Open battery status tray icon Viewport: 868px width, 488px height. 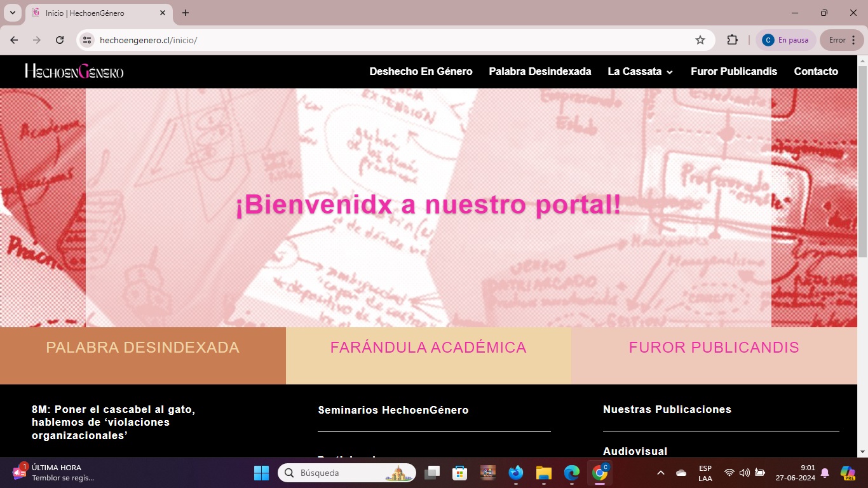759,473
